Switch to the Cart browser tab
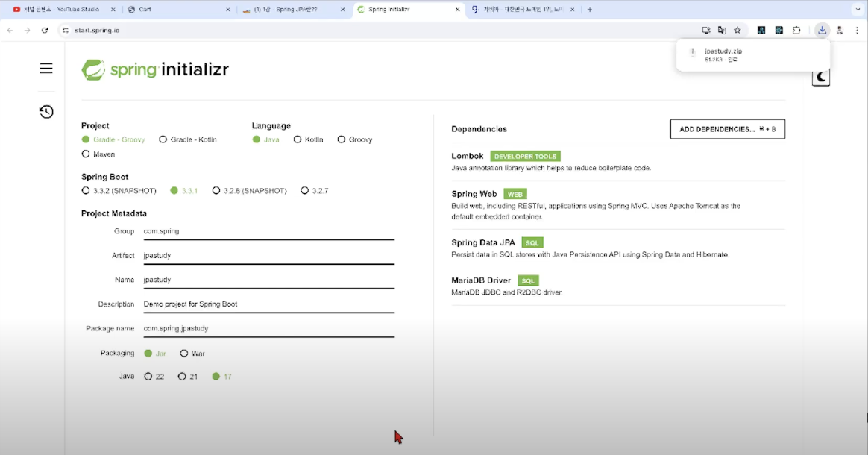The width and height of the screenshot is (868, 455). tap(177, 10)
